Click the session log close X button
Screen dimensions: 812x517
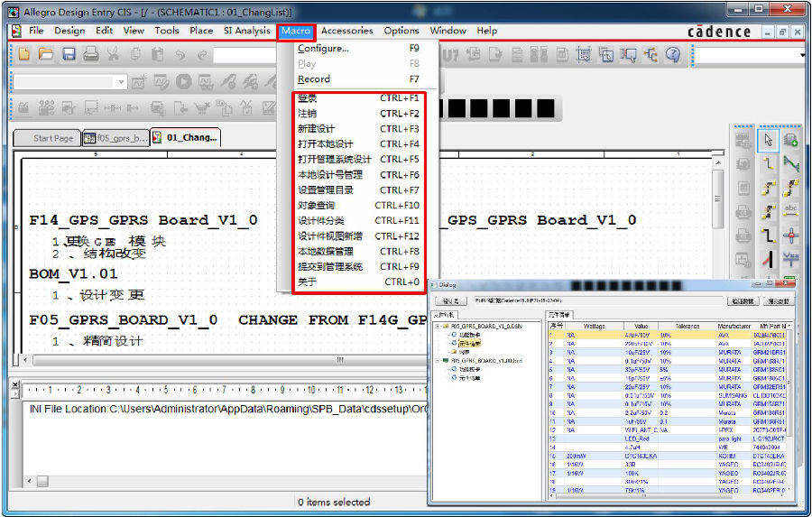pos(15,383)
